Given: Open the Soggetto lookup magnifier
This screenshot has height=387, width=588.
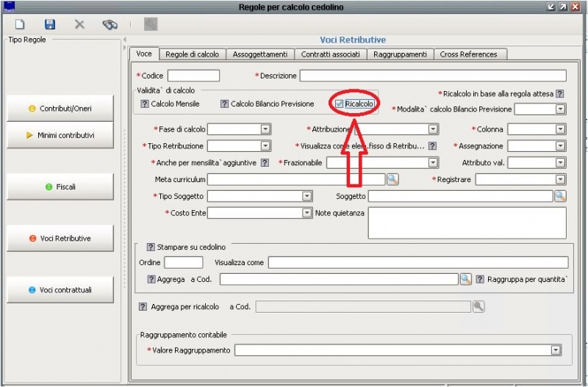Looking at the screenshot, I should [560, 196].
